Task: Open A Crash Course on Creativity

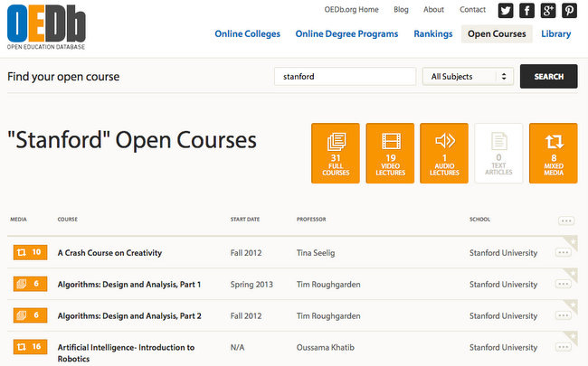Action: [x=109, y=253]
